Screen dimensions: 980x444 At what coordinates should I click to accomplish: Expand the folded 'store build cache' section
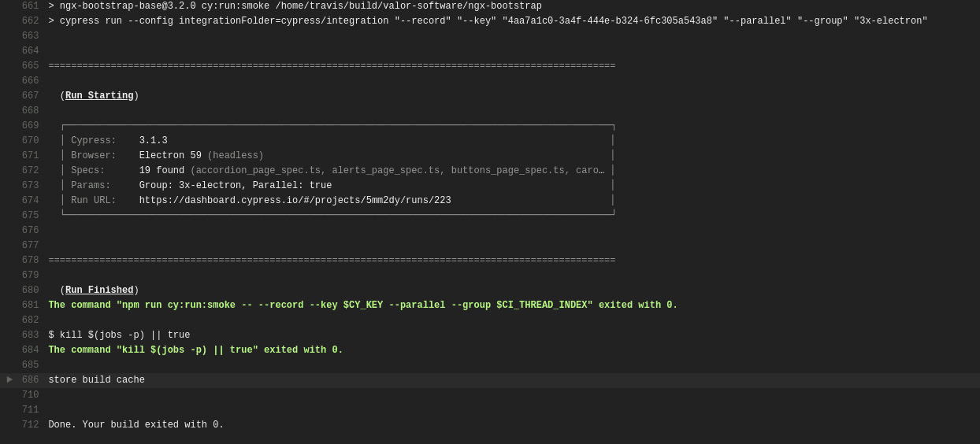(x=10, y=380)
